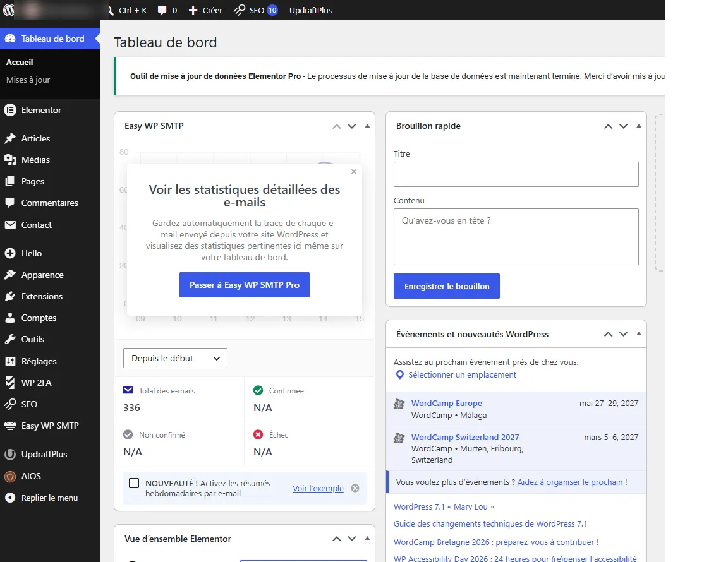Click the WP 2FA sidebar icon
Image resolution: width=728 pixels, height=562 pixels.
(9, 383)
